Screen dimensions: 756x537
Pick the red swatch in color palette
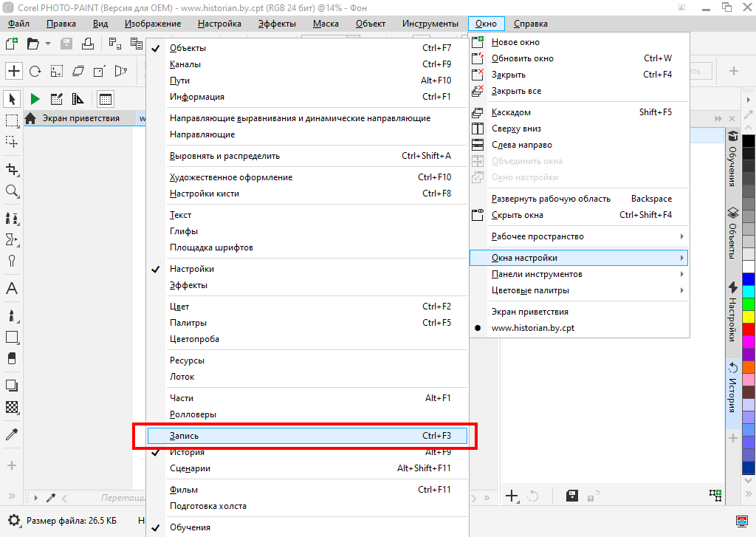749,328
